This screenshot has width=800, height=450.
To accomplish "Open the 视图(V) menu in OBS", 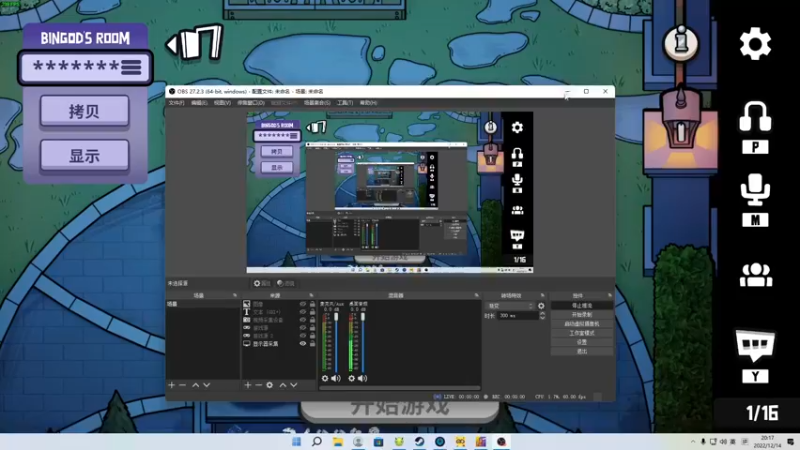I will (x=222, y=103).
